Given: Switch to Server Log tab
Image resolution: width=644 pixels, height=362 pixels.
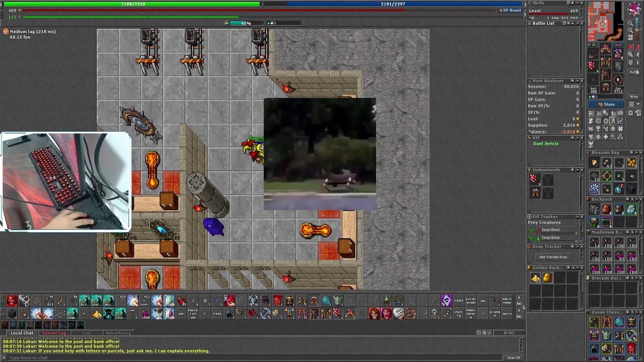Looking at the screenshot, I should pyautogui.click(x=54, y=333).
